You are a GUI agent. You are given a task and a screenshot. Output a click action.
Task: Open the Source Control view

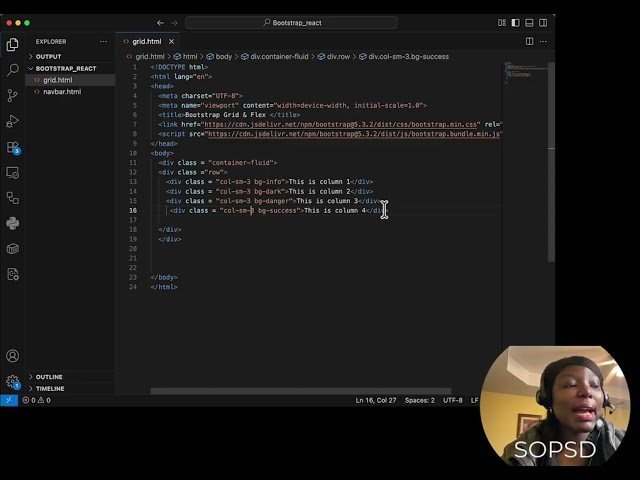[12, 95]
